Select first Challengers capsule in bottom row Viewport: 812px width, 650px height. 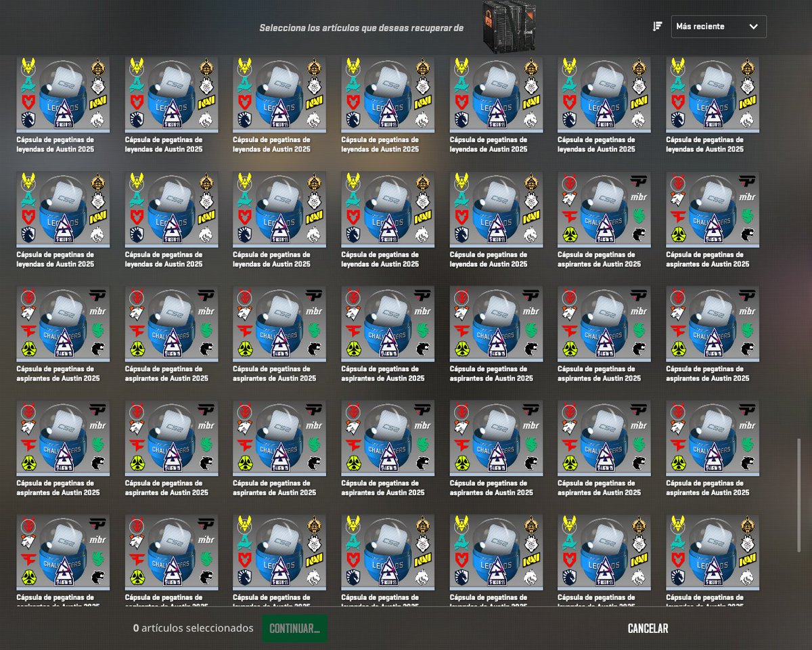click(63, 552)
